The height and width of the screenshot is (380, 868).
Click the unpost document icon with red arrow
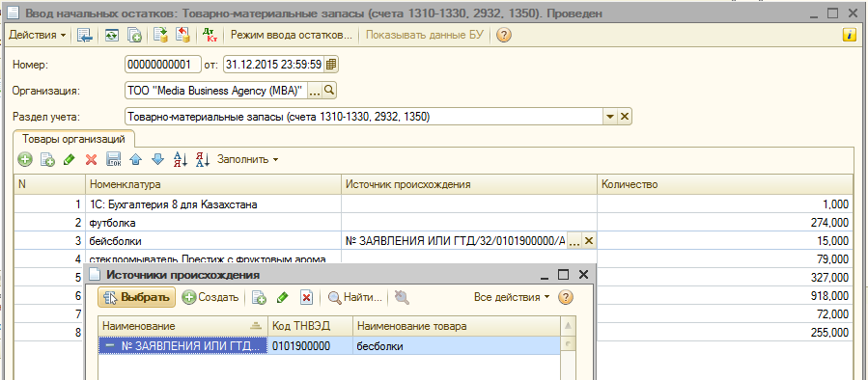pos(182,36)
